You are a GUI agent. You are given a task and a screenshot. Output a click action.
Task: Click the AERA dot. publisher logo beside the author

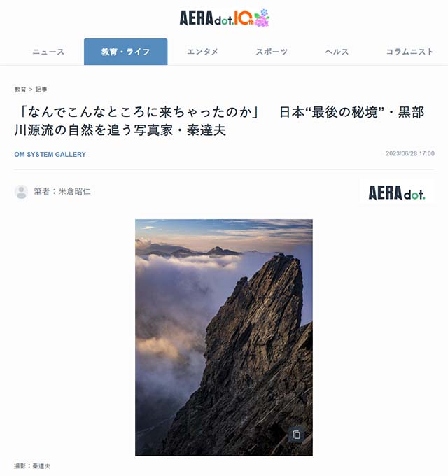coord(397,193)
